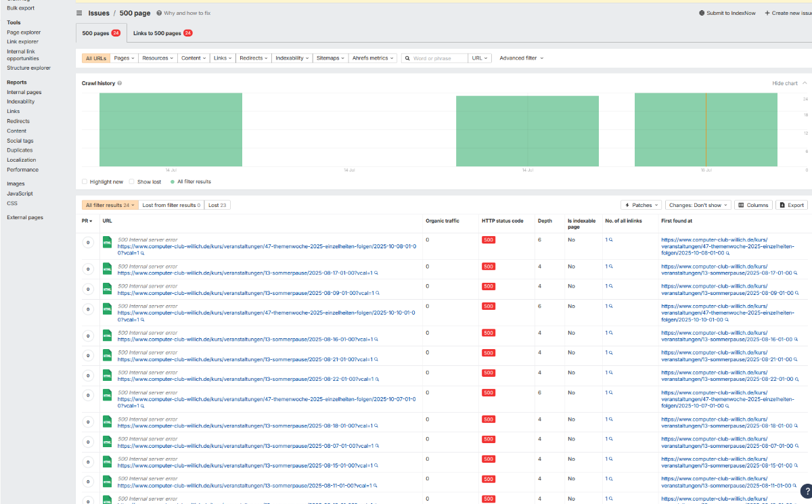Toggle the All filter results chart legend
The height and width of the screenshot is (504, 812).
click(x=191, y=181)
